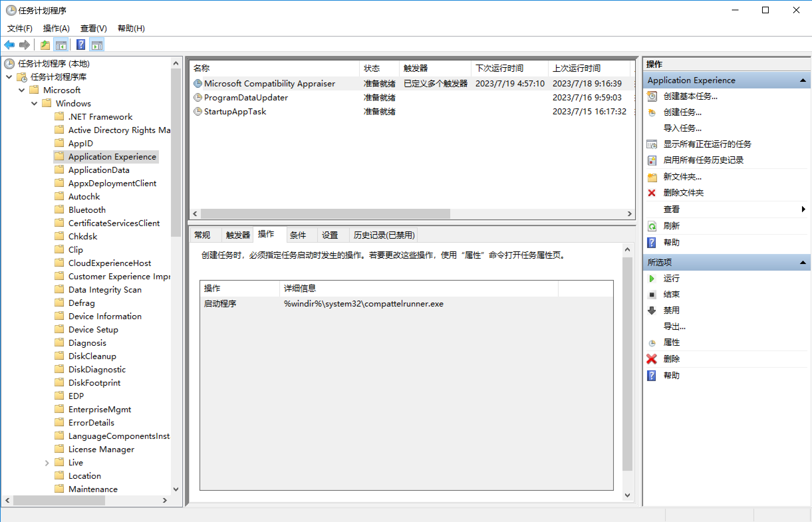Click 创建基本任务... in actions pane
Screen dimensions: 812x522
[690, 96]
